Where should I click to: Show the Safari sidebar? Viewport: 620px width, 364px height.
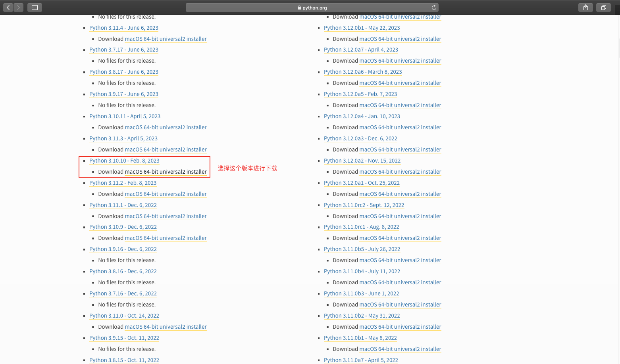pyautogui.click(x=35, y=8)
